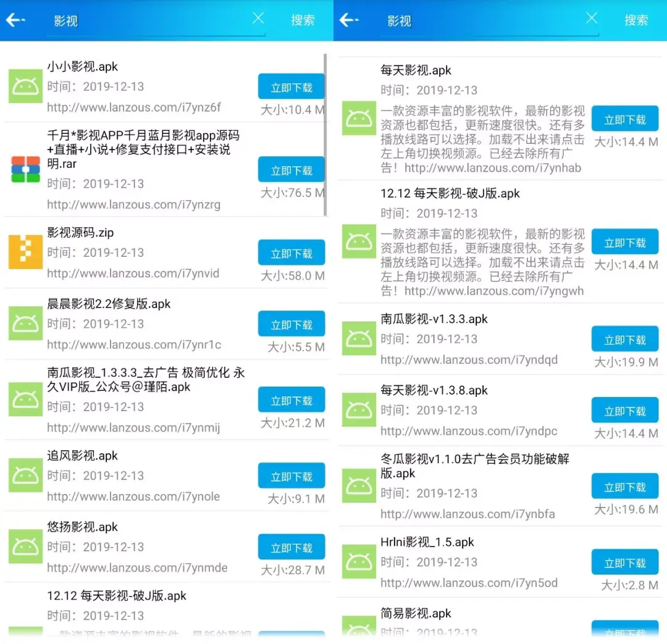The image size is (667, 644).
Task: Select file name 小小影视.apk
Action: [x=83, y=66]
